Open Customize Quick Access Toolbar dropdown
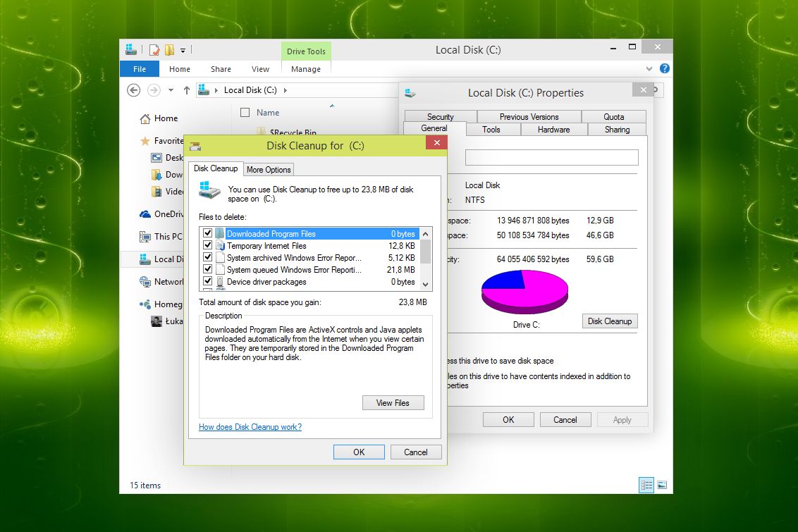Viewport: 798px width, 532px height. 183,50
